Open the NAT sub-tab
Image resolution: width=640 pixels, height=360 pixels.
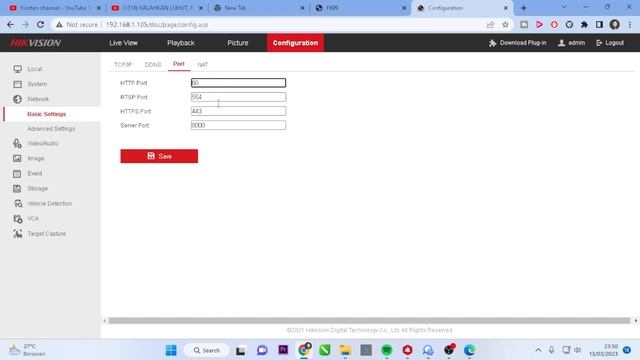tap(203, 64)
